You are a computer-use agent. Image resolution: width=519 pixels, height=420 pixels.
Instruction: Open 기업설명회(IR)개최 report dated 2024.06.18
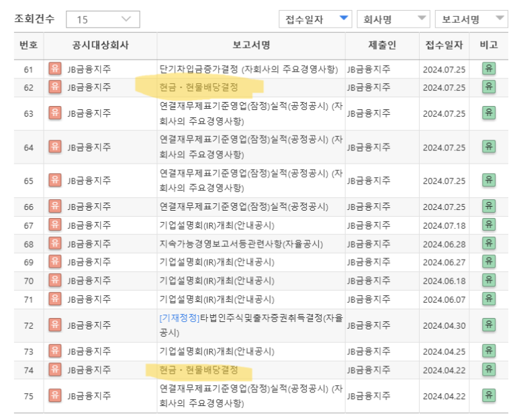click(x=217, y=280)
